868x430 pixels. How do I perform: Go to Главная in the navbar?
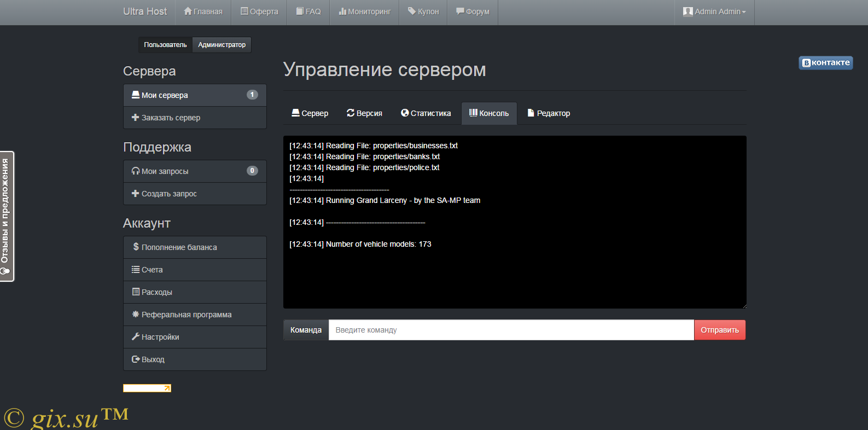[x=203, y=11]
